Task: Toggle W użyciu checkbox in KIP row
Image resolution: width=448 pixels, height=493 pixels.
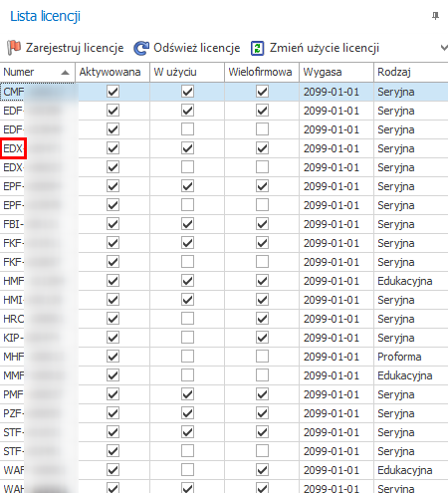Action: pos(187,338)
